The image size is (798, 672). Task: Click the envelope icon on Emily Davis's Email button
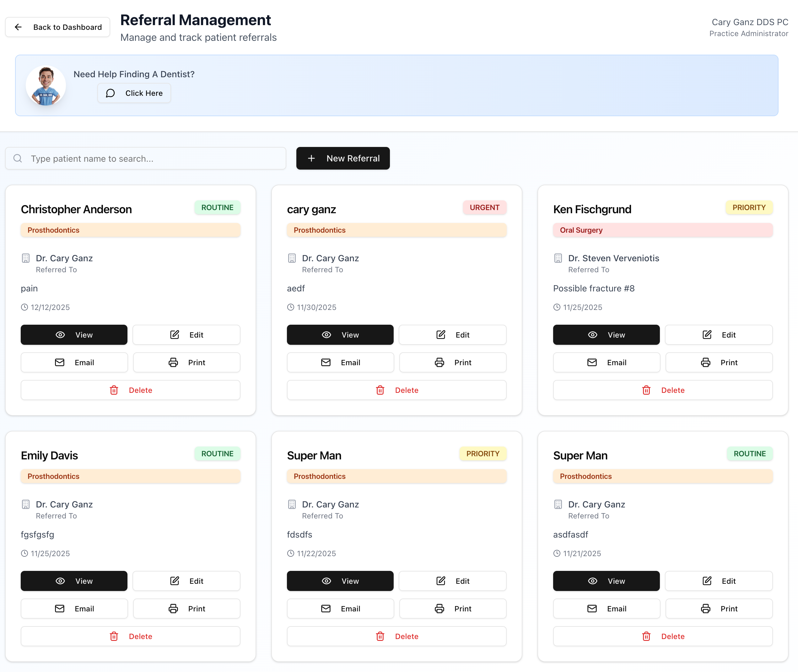point(60,609)
